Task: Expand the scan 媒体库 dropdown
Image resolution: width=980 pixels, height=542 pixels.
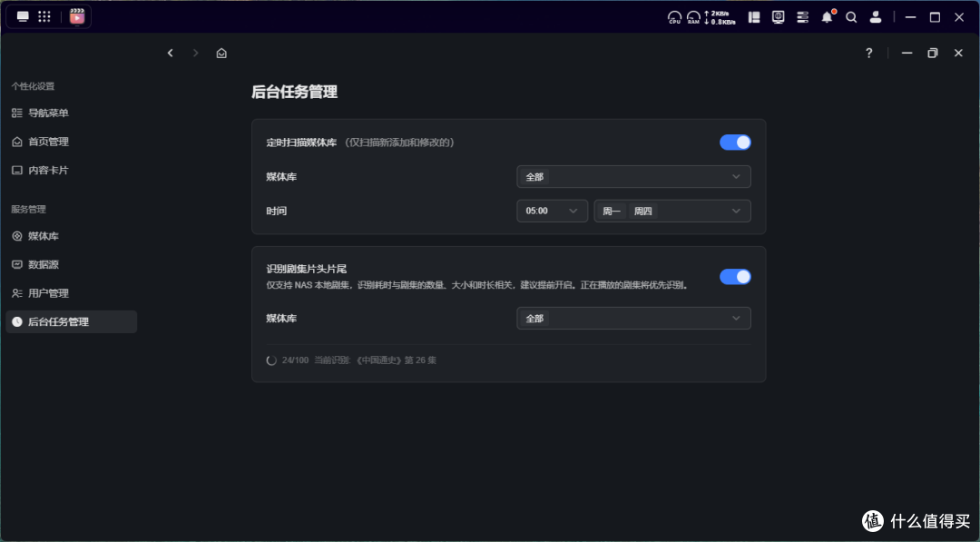Action: 633,177
